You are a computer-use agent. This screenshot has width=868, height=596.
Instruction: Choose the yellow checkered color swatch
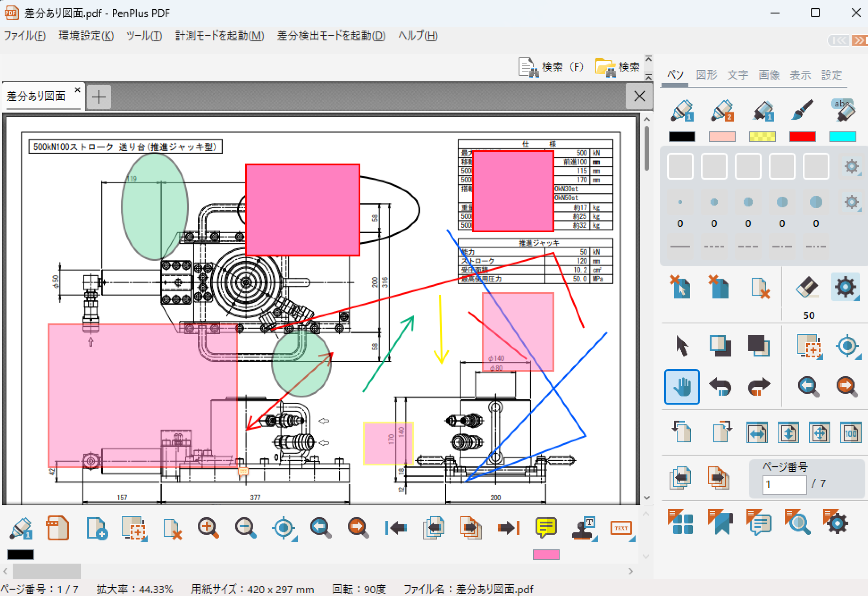pos(762,137)
